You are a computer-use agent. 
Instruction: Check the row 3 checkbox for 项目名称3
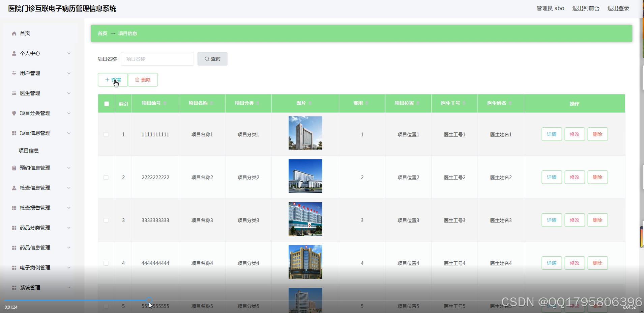tap(106, 220)
